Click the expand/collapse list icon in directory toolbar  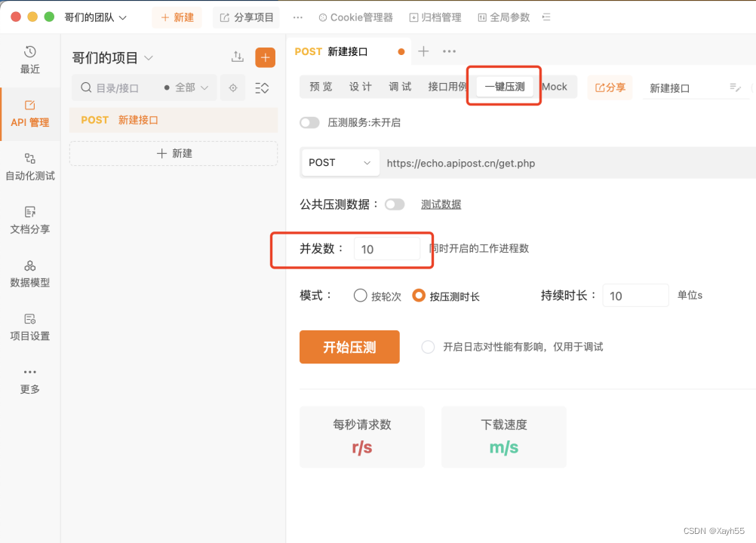[262, 87]
